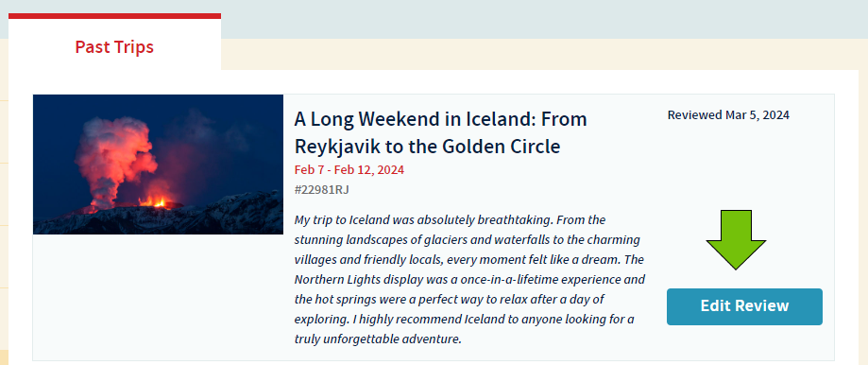
Task: Open the Past Trips tab
Action: [x=114, y=46]
